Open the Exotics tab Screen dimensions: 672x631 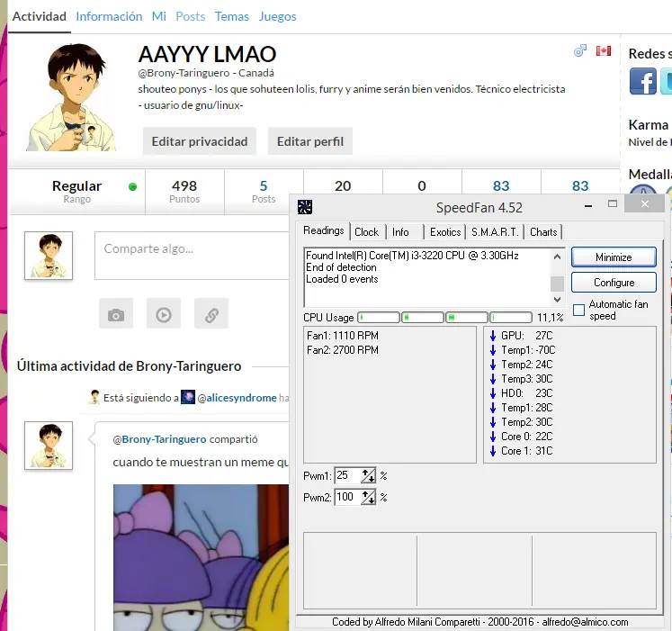coord(445,232)
